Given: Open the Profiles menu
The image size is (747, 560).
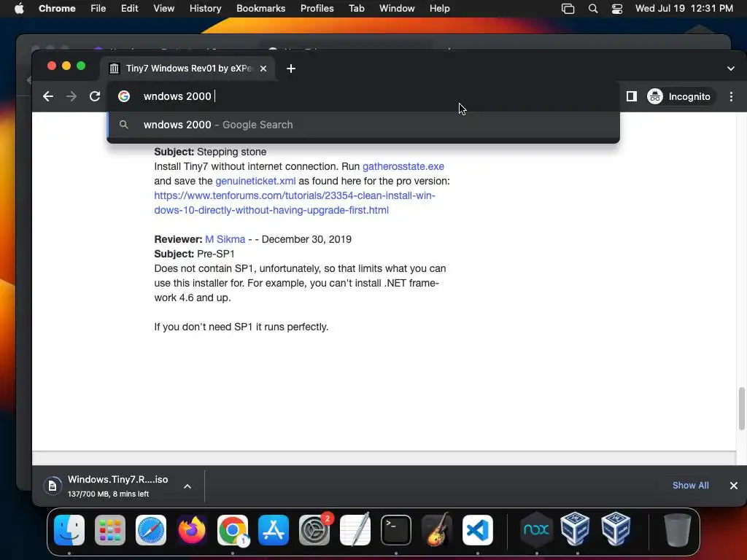Looking at the screenshot, I should click(317, 9).
